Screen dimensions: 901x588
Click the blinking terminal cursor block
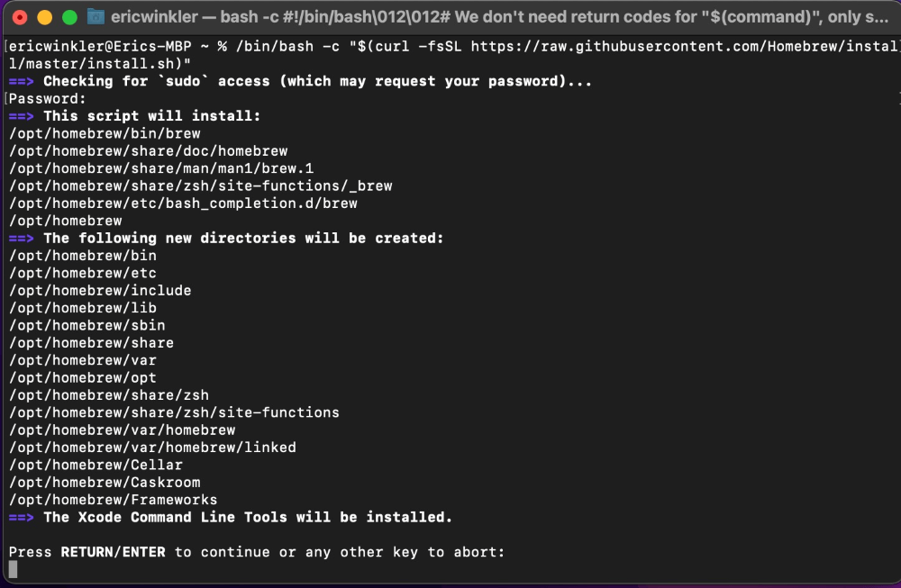pyautogui.click(x=14, y=571)
